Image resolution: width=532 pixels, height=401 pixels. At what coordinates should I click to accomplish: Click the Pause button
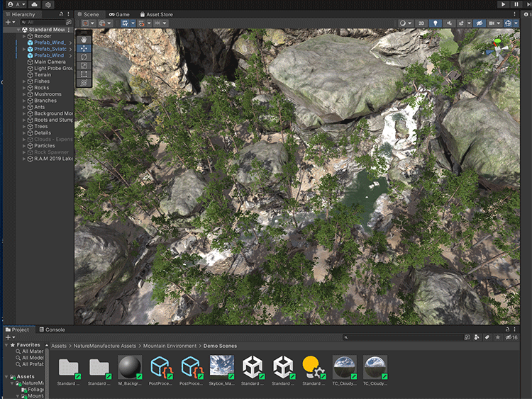pos(516,4)
